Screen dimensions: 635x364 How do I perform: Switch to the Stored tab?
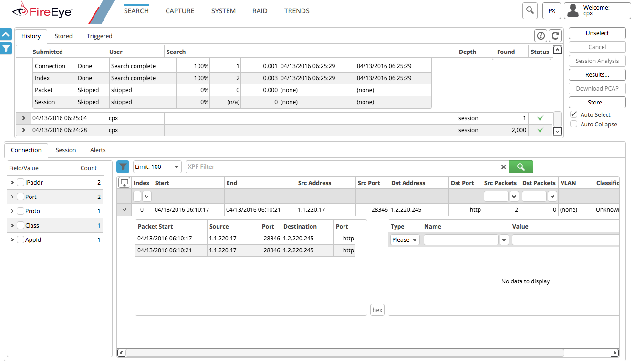click(63, 36)
